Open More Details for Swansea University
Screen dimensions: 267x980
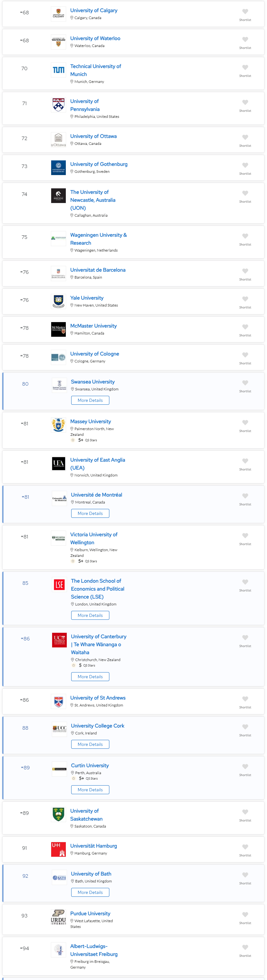(90, 400)
